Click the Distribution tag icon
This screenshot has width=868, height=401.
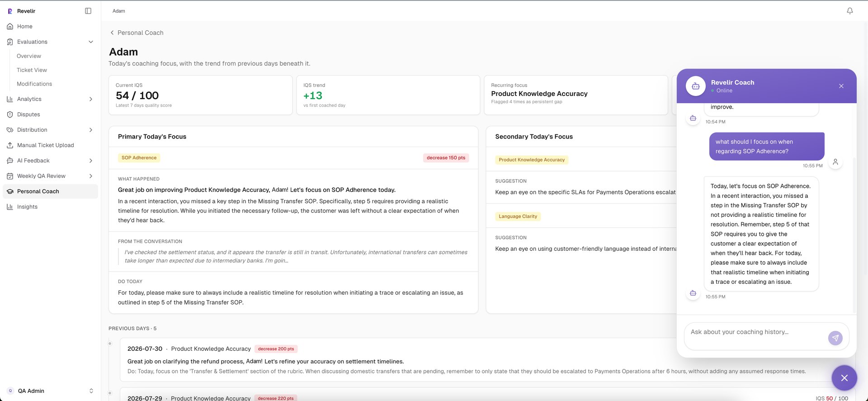click(x=10, y=130)
